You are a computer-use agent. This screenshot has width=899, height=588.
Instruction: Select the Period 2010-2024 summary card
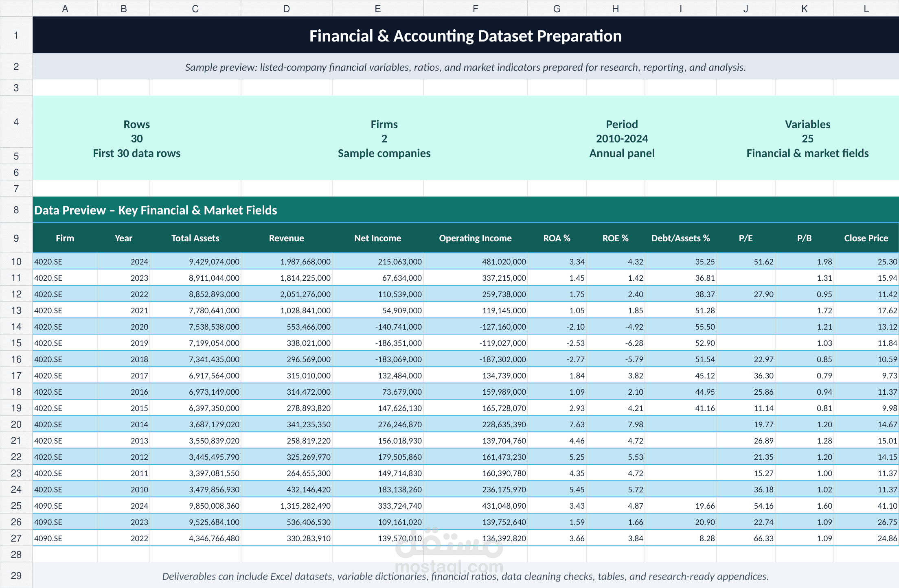pyautogui.click(x=622, y=139)
